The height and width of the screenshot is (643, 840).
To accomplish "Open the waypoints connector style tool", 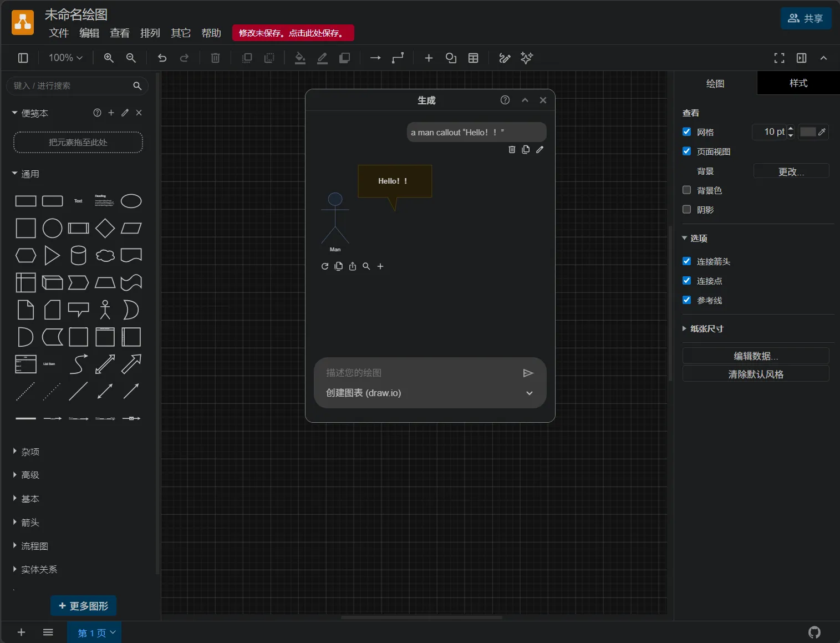I will pyautogui.click(x=398, y=58).
